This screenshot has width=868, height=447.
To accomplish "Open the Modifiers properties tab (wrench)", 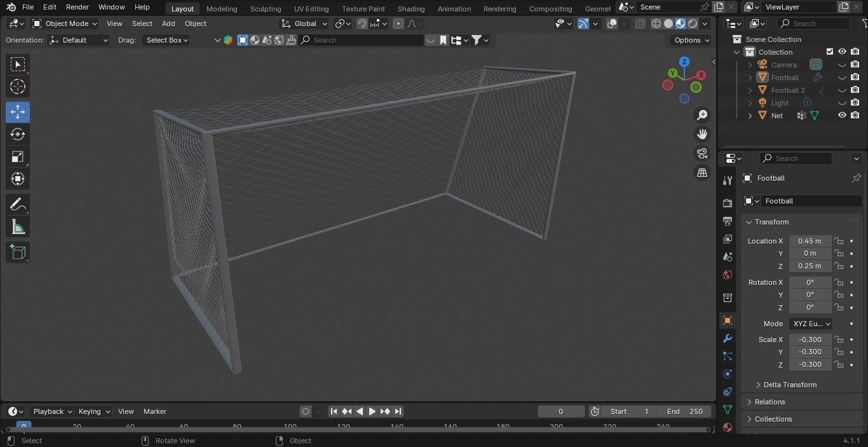I will coord(728,338).
